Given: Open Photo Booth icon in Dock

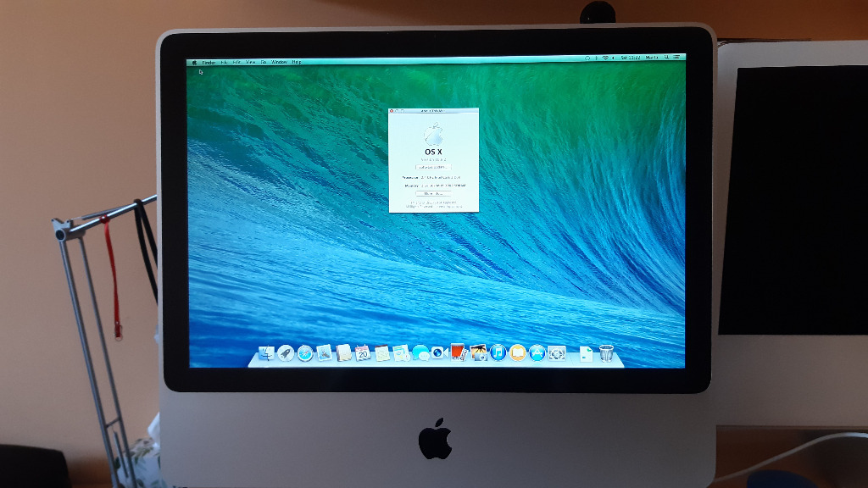Looking at the screenshot, I should click(459, 352).
